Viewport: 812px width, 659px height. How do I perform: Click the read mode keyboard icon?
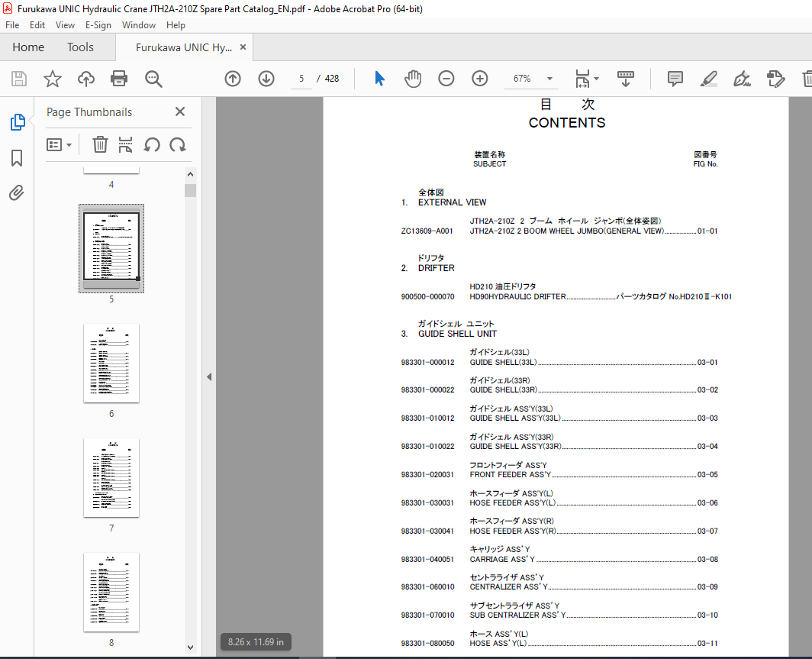click(x=626, y=79)
